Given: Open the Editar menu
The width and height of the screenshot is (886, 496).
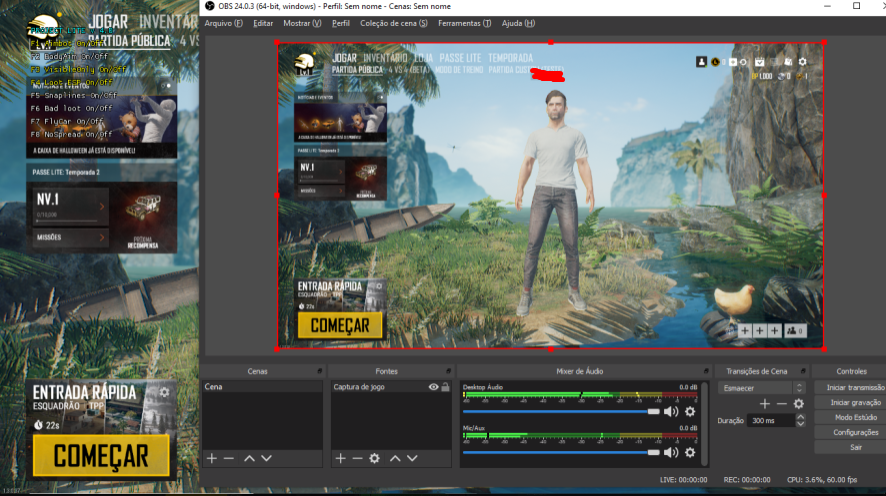Looking at the screenshot, I should [263, 23].
